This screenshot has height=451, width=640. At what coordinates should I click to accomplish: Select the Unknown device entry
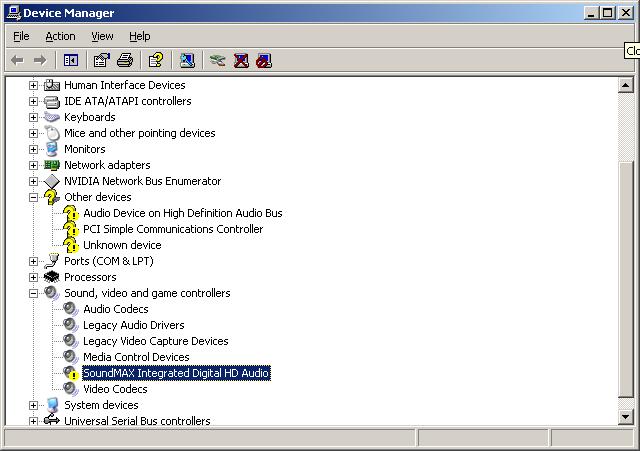coord(122,245)
